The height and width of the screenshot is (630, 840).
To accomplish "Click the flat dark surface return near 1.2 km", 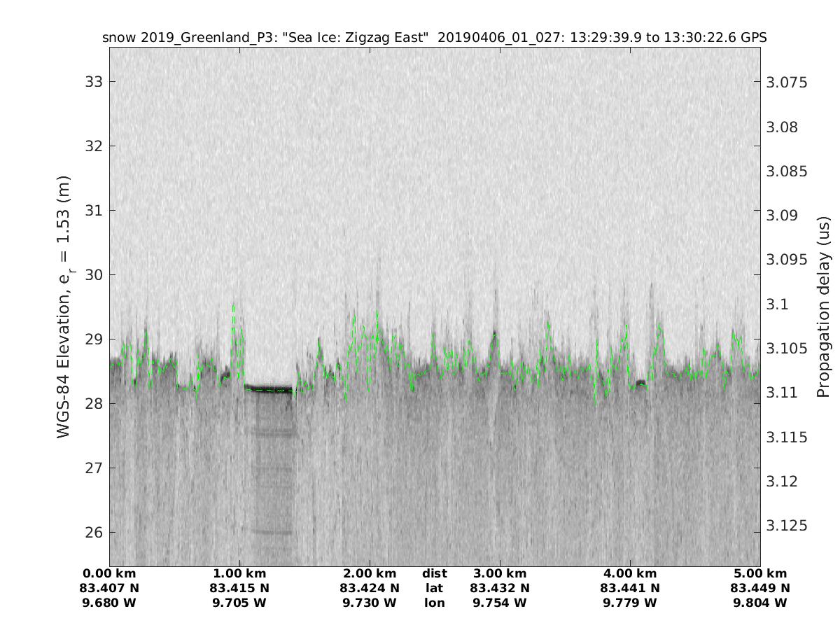I will click(x=269, y=388).
